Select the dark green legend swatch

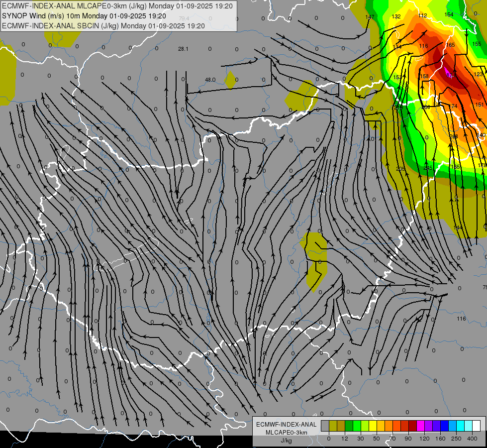[x=349, y=426]
